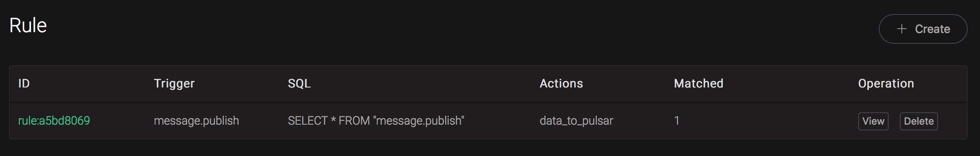Select the data_to_pulsar action cell
Image resolution: width=980 pixels, height=156 pixels.
coord(576,121)
